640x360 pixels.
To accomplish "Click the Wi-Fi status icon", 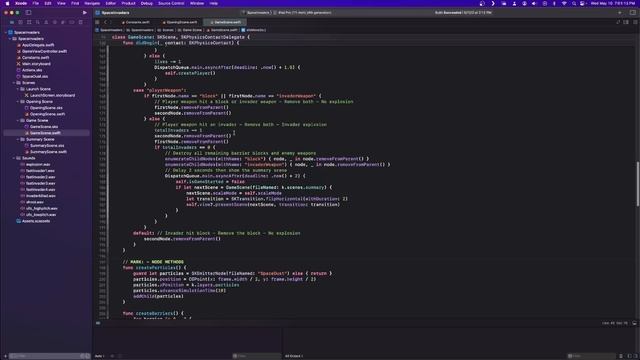I will click(x=564, y=3).
